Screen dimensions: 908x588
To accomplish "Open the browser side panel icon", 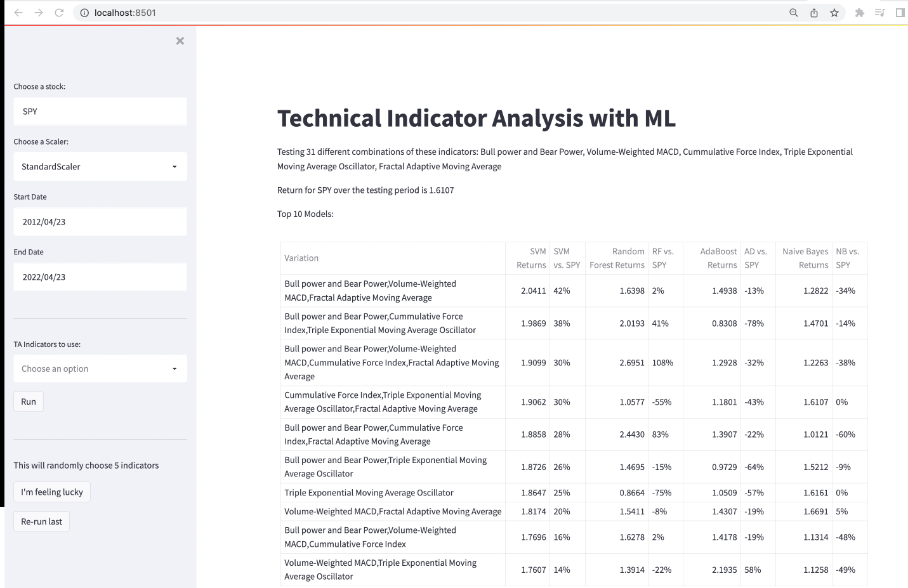I will (x=900, y=13).
